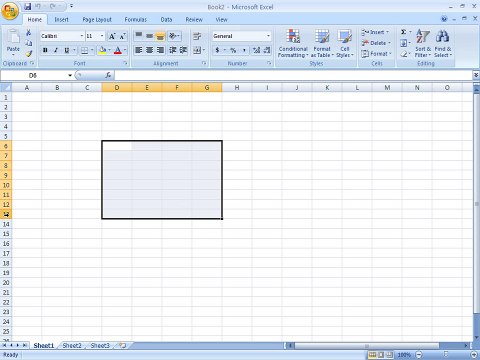Switch to the Page Layout tab

[97, 20]
